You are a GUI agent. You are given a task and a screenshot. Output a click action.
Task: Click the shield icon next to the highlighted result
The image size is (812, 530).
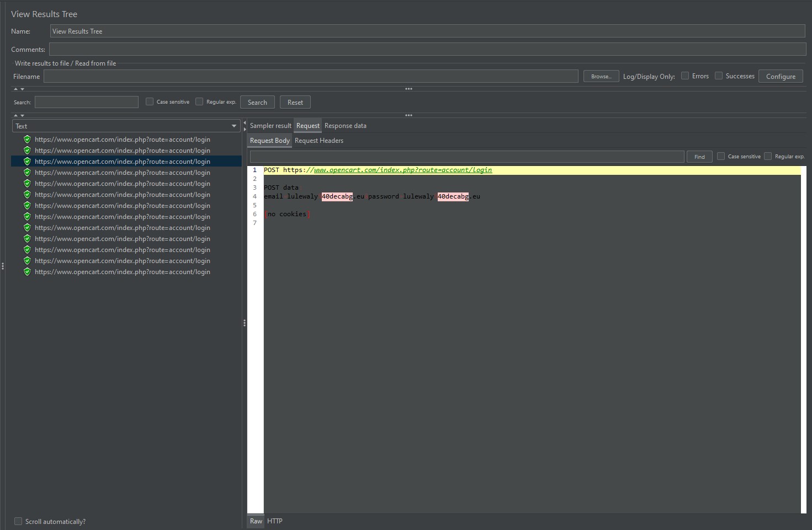point(27,161)
